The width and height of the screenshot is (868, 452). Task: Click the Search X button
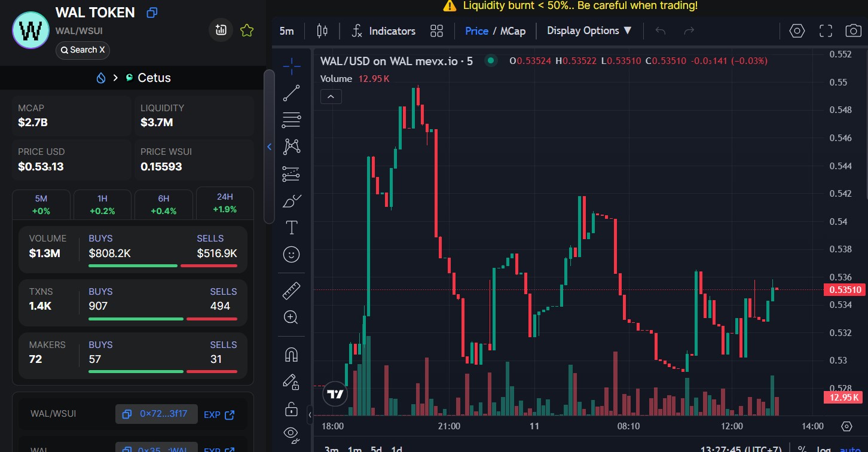click(82, 50)
